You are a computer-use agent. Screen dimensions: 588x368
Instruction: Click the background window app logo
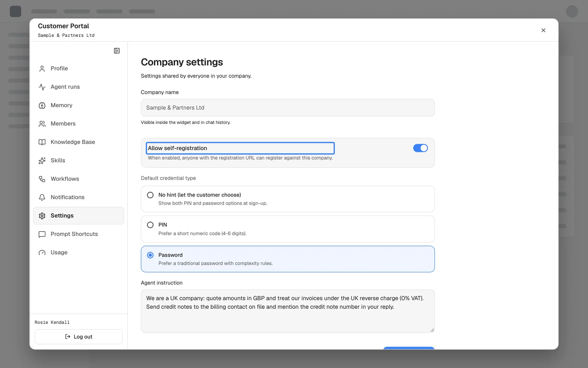(x=15, y=11)
